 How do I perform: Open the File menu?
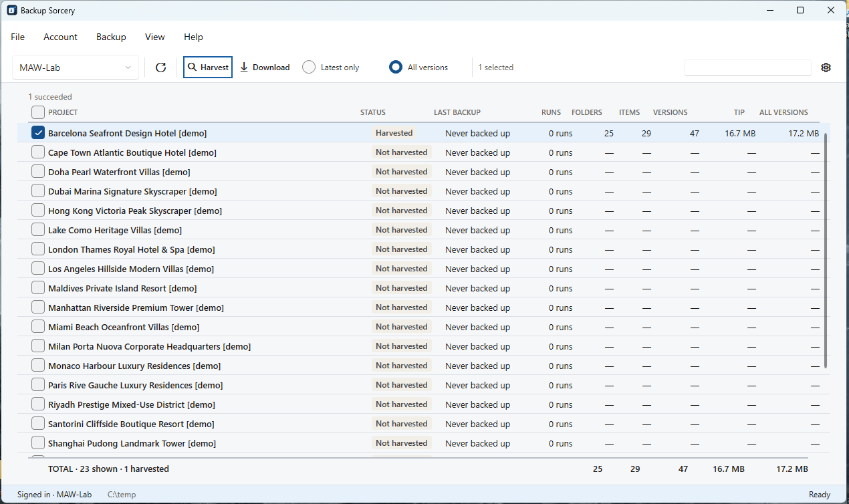coord(18,37)
